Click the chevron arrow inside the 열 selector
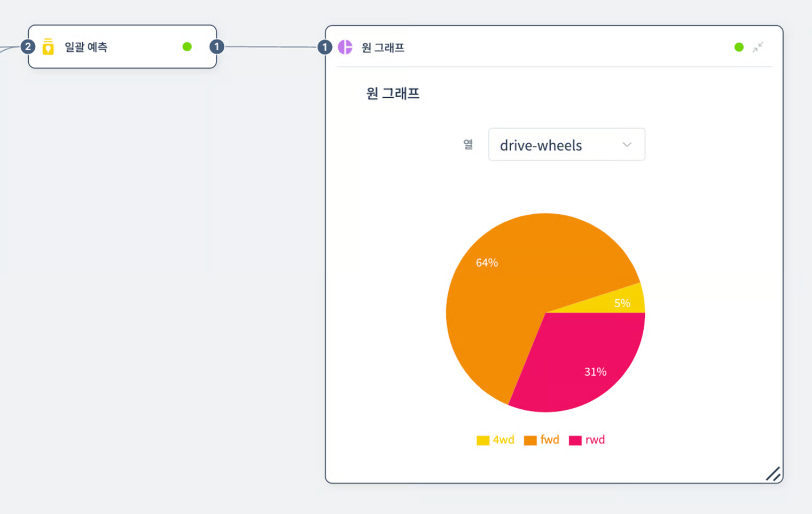 click(x=627, y=144)
